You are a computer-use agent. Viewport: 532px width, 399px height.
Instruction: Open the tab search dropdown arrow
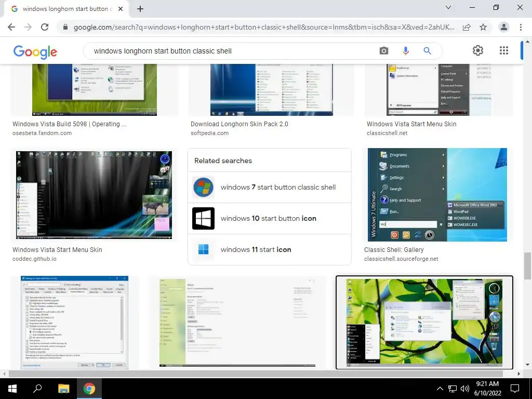pos(448,7)
